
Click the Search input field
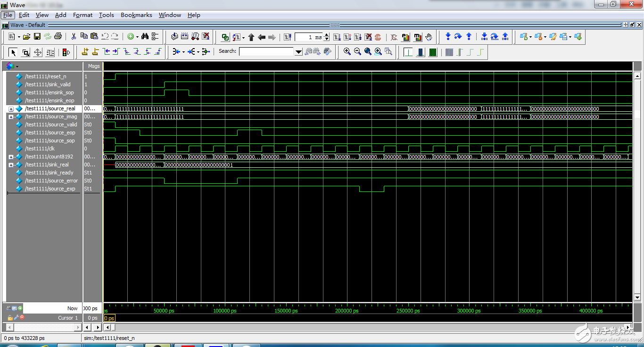266,52
